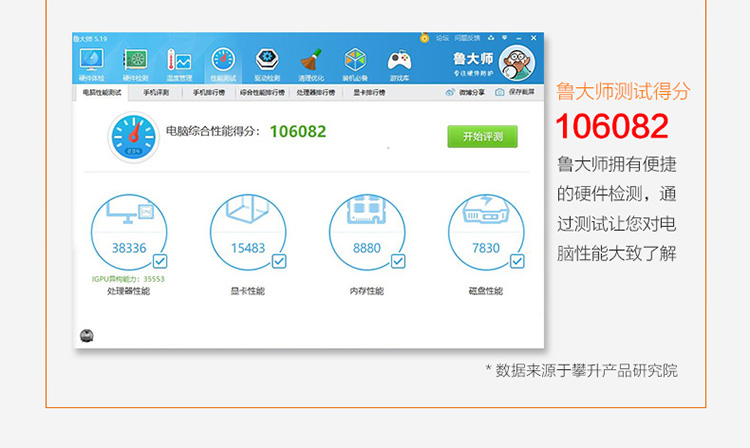Click the 鲁大师 5.19 window title
The image size is (750, 448).
pos(90,39)
